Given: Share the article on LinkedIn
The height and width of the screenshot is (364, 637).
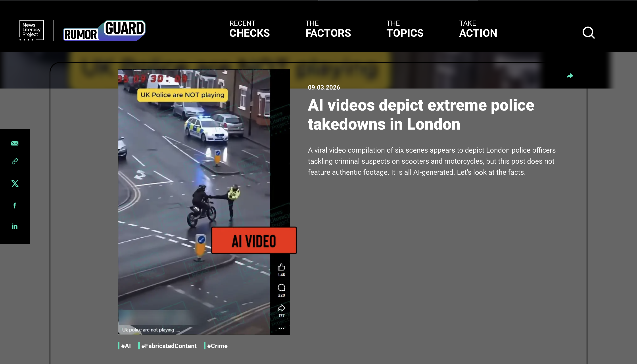Looking at the screenshot, I should pos(15,226).
